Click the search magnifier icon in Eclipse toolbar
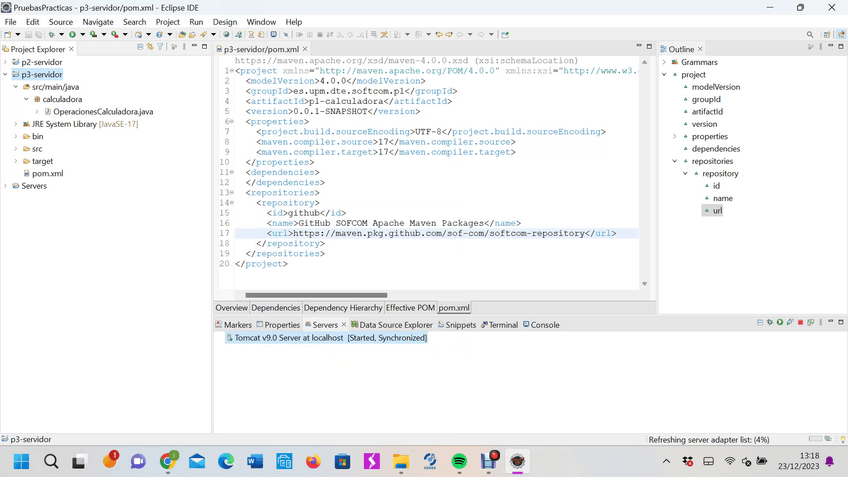The image size is (848, 477). (x=810, y=34)
